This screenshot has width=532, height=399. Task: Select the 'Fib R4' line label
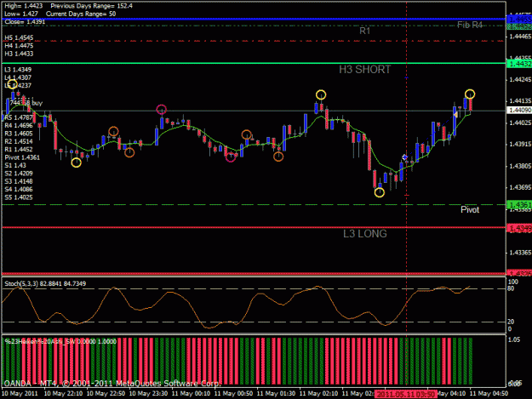pyautogui.click(x=470, y=25)
